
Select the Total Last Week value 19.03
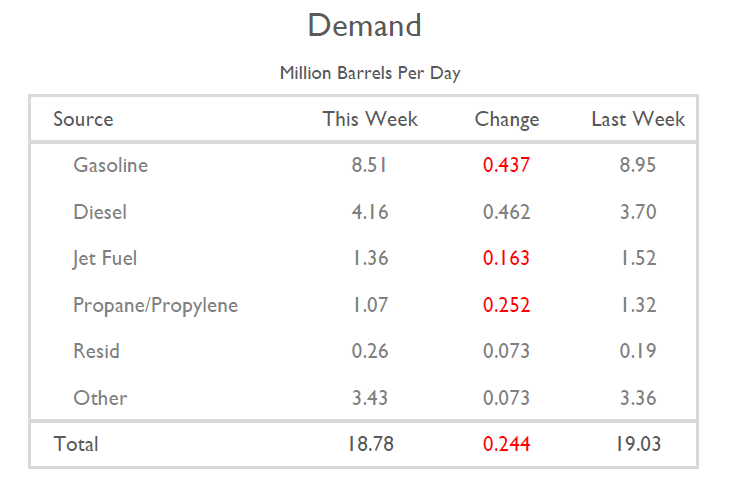pos(638,444)
